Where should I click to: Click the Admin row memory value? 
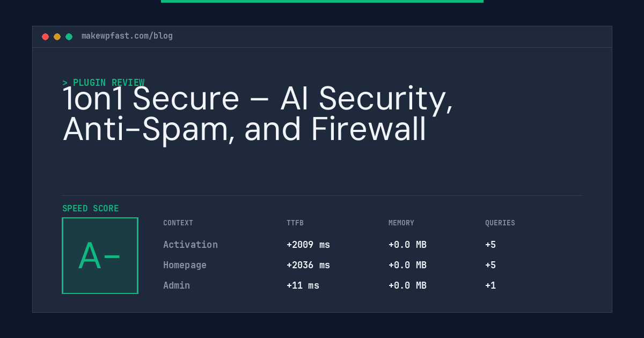pyautogui.click(x=407, y=285)
